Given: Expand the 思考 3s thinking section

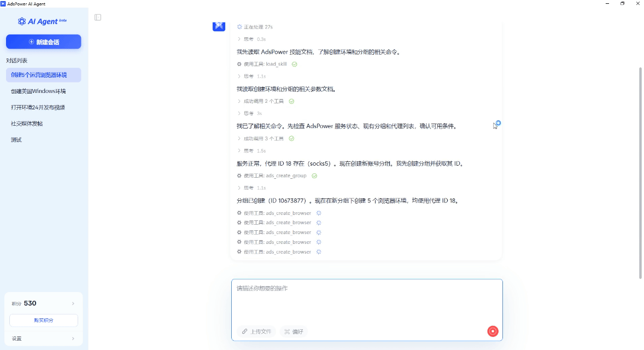Looking at the screenshot, I should [250, 113].
